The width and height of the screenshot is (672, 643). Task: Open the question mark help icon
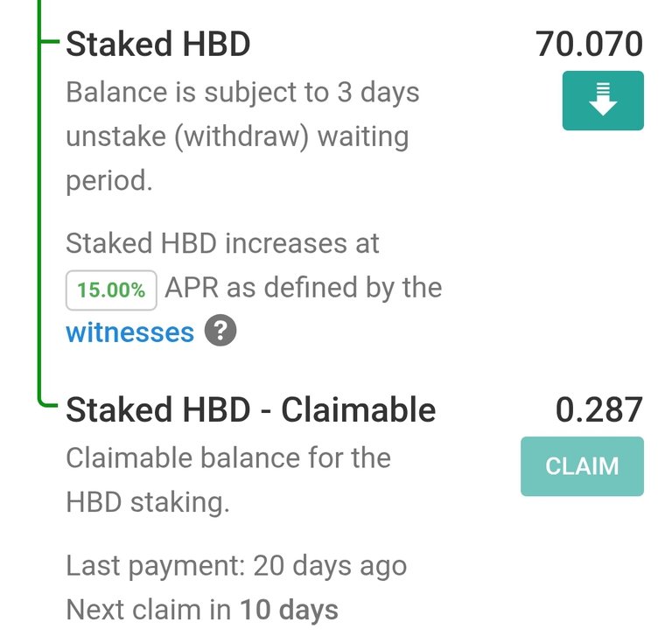220,331
